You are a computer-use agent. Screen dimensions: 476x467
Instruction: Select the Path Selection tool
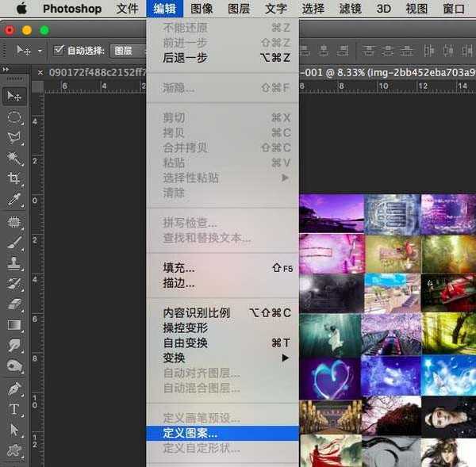pos(14,430)
